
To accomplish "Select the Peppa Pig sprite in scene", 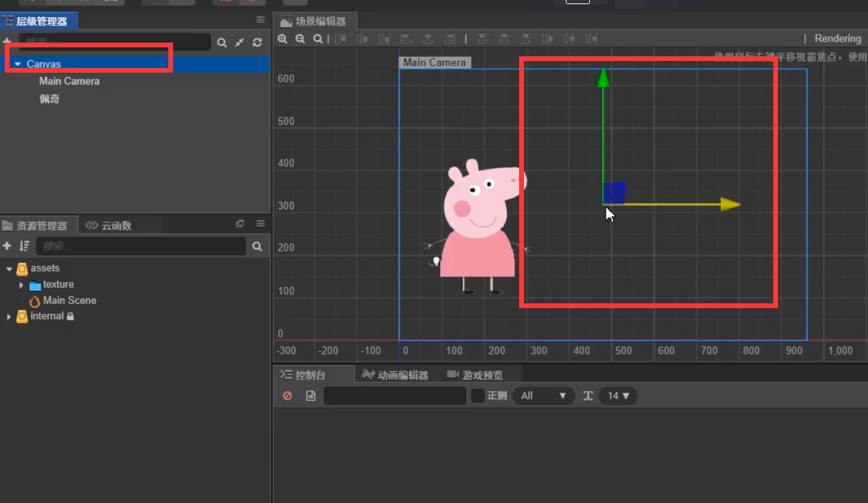I will pos(479,226).
